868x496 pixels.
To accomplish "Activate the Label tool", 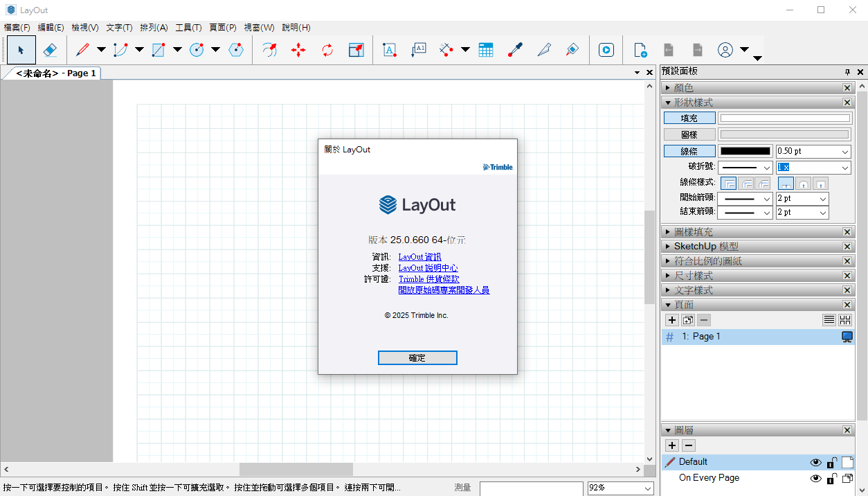I will coord(418,50).
